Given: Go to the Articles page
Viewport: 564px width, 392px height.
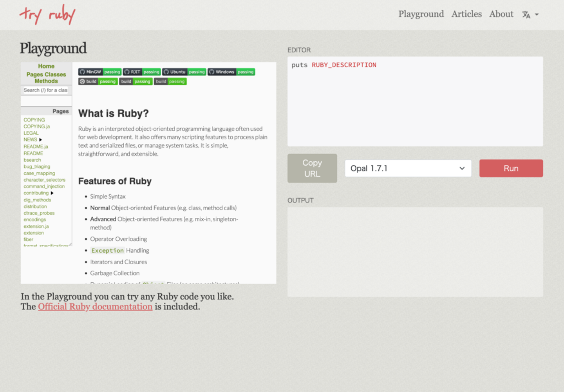Looking at the screenshot, I should [466, 14].
